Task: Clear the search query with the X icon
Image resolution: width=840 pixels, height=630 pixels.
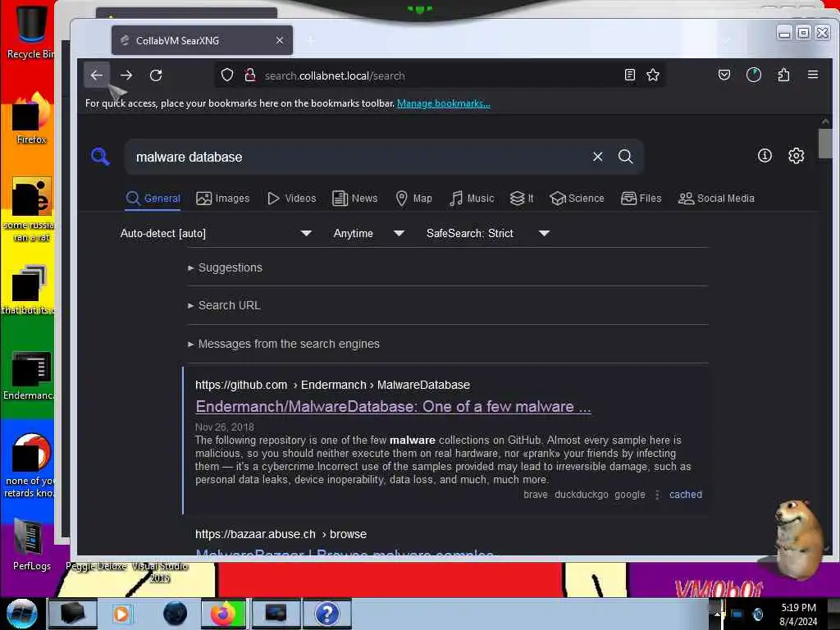Action: (x=597, y=157)
